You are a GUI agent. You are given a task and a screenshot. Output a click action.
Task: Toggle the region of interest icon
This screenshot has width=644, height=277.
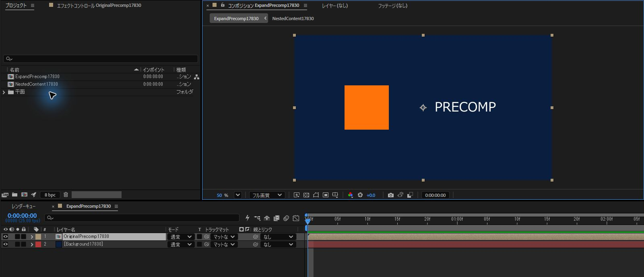326,195
